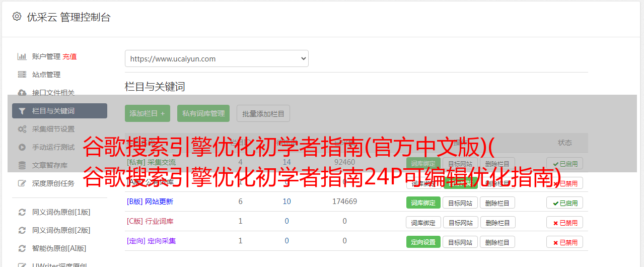
Task: Open the [私有] 采集交流 column link
Action: click(x=152, y=162)
